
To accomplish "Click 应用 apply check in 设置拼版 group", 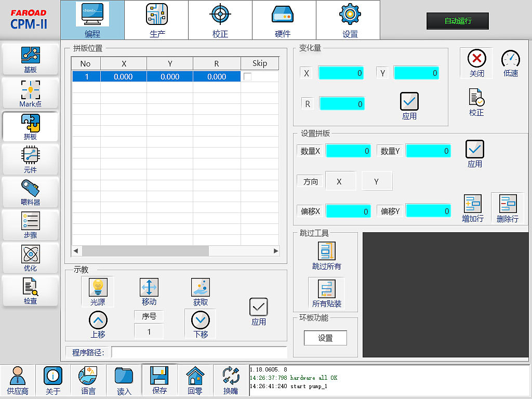I will 475,154.
